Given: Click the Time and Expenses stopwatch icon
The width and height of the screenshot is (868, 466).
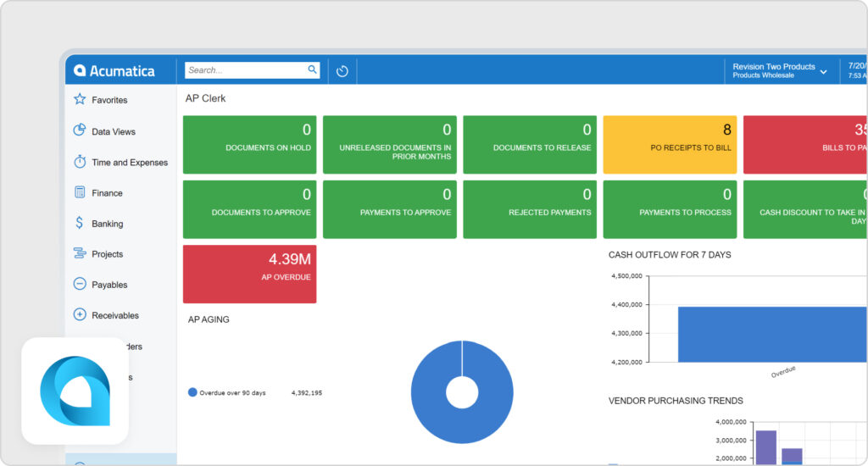Looking at the screenshot, I should tap(80, 162).
